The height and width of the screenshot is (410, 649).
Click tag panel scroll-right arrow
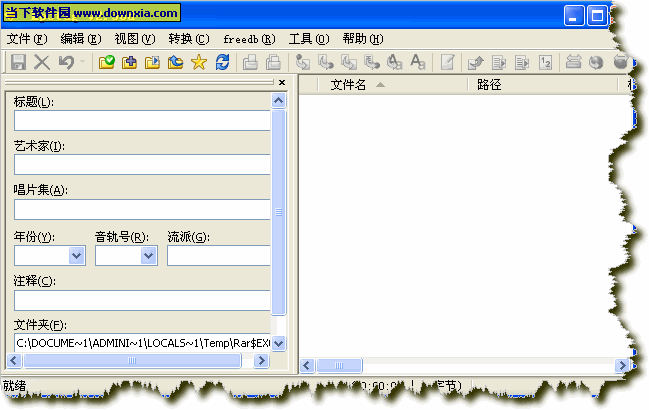tap(262, 360)
